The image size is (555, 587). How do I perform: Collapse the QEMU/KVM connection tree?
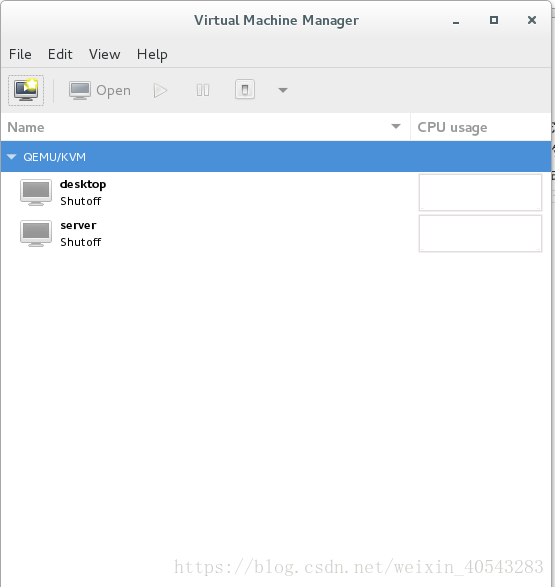12,157
